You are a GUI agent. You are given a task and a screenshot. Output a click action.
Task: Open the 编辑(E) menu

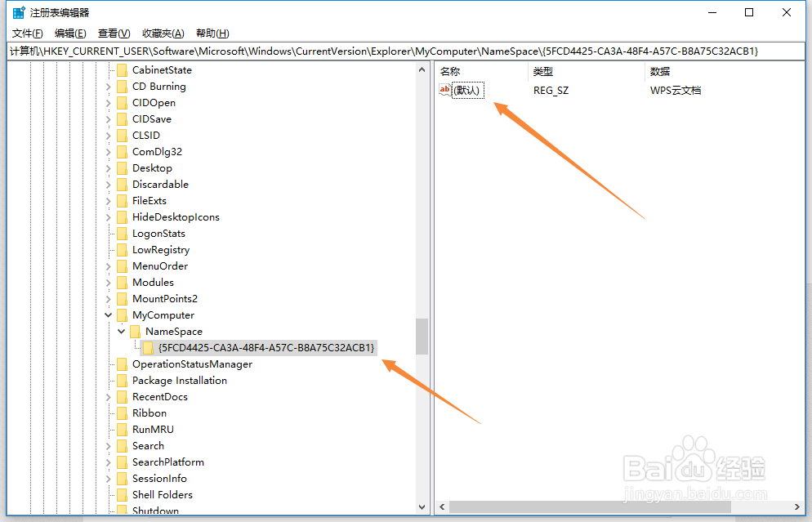70,33
